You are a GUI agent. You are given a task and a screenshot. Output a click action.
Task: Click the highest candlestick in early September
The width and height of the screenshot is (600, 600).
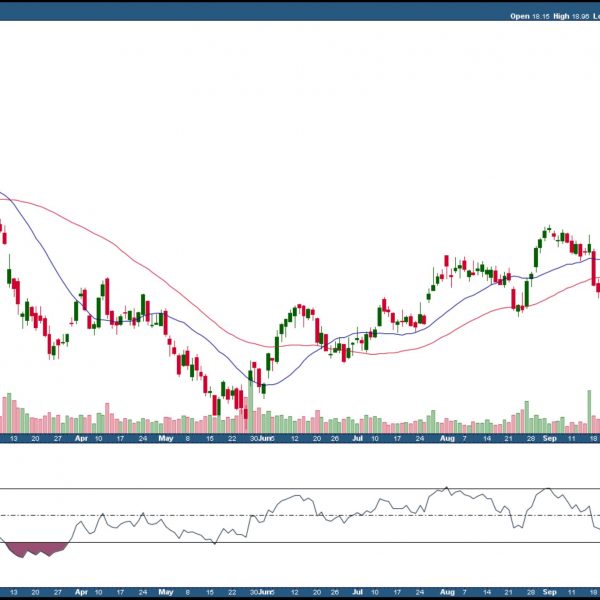[x=549, y=229]
